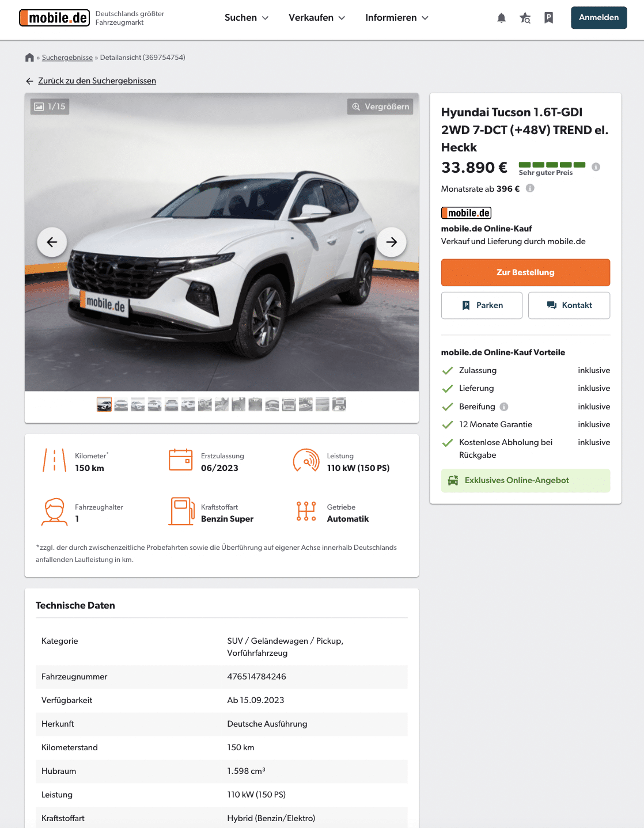Expand the Suchen menu
Image resolution: width=644 pixels, height=828 pixels.
[247, 18]
